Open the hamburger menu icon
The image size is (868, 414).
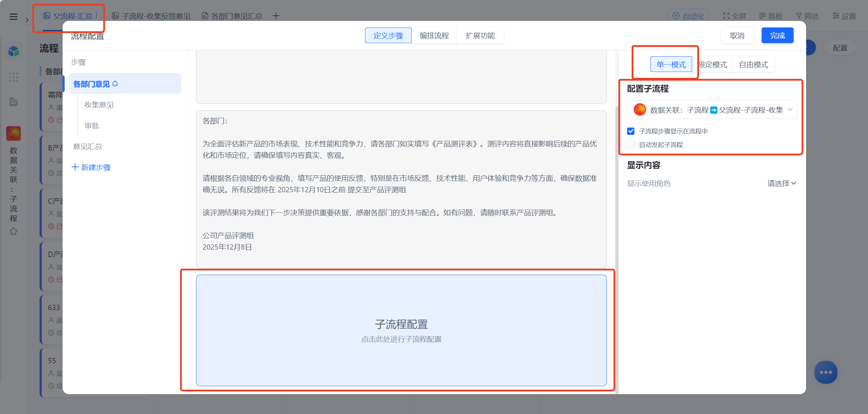[x=14, y=16]
